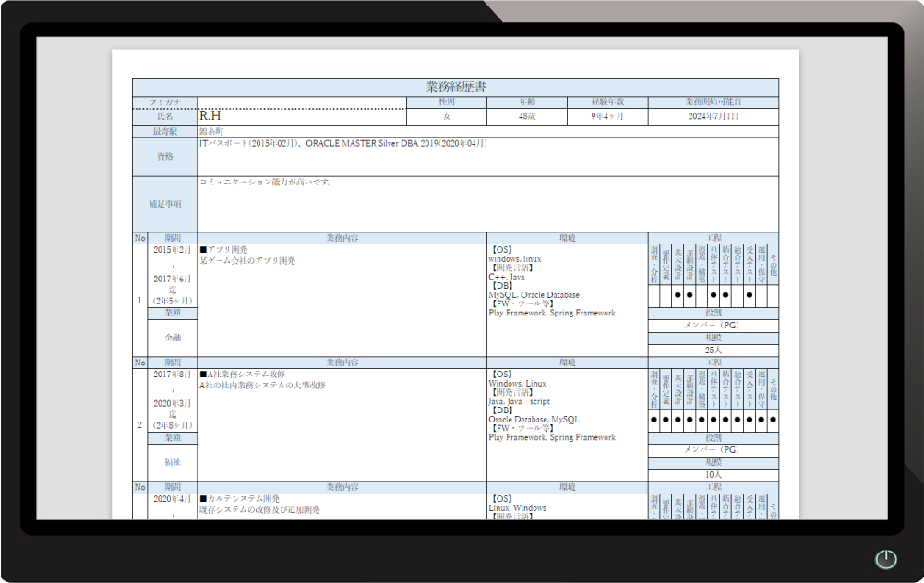
Task: Click the 業務経歴書 title header
Action: pyautogui.click(x=455, y=87)
